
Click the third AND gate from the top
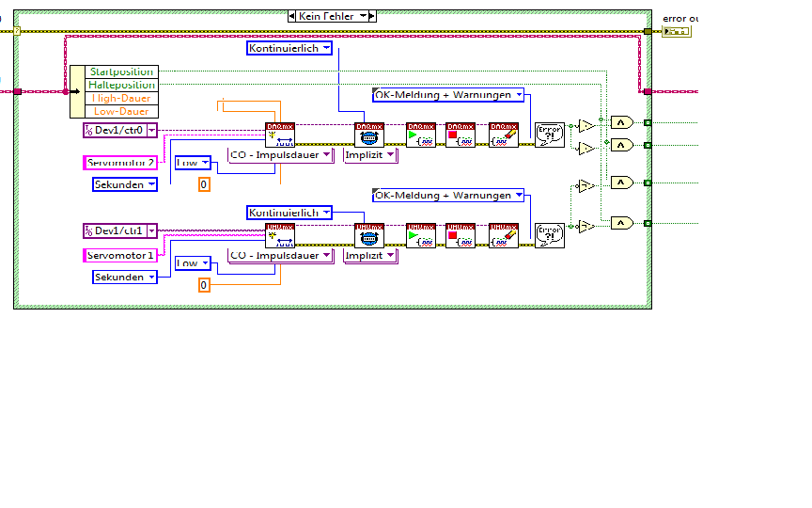click(622, 183)
